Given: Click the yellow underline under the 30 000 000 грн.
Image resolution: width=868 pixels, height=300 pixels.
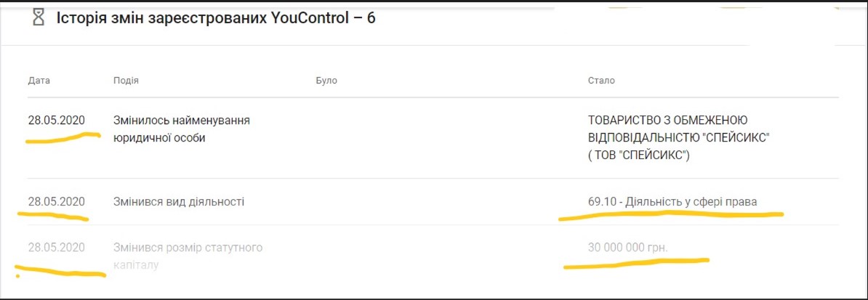Looking at the screenshot, I should click(x=635, y=262).
